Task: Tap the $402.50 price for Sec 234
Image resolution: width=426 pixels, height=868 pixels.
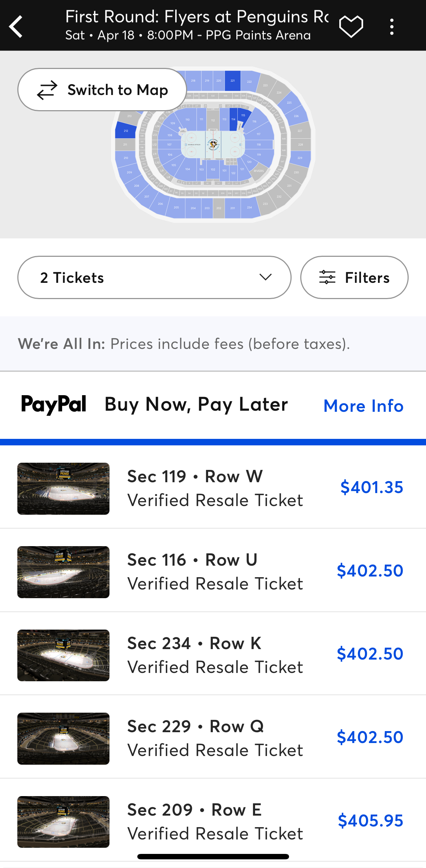Action: point(370,654)
